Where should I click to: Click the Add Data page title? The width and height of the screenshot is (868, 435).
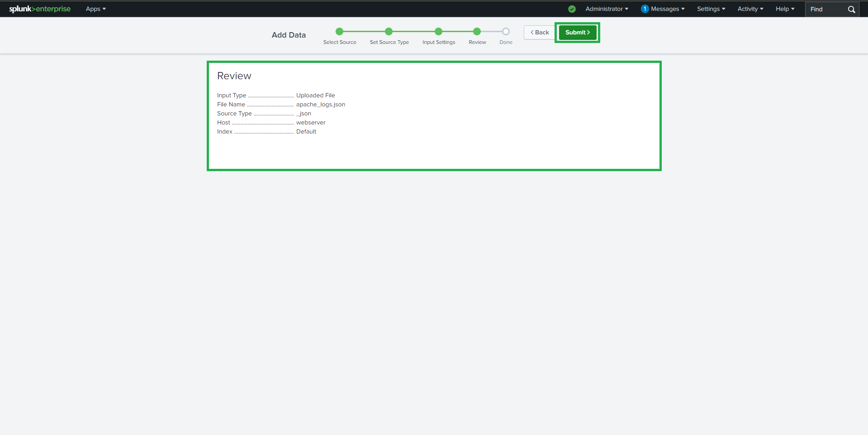289,35
